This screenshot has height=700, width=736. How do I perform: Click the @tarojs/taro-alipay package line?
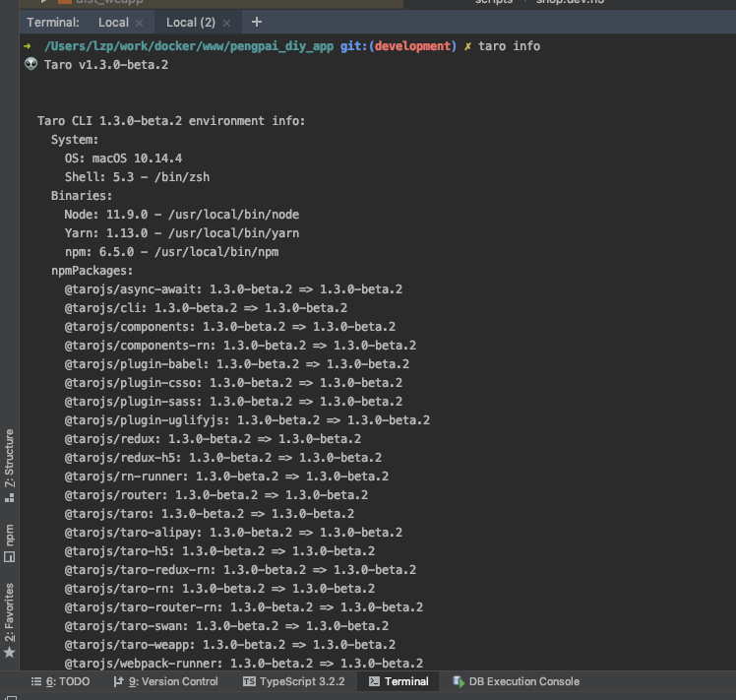(x=233, y=533)
